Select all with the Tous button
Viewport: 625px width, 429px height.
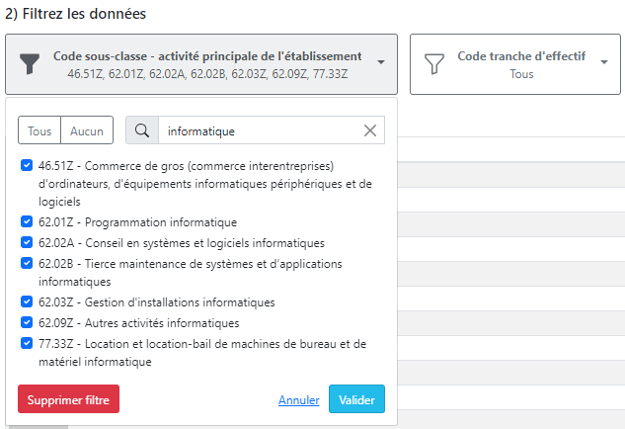pyautogui.click(x=40, y=131)
